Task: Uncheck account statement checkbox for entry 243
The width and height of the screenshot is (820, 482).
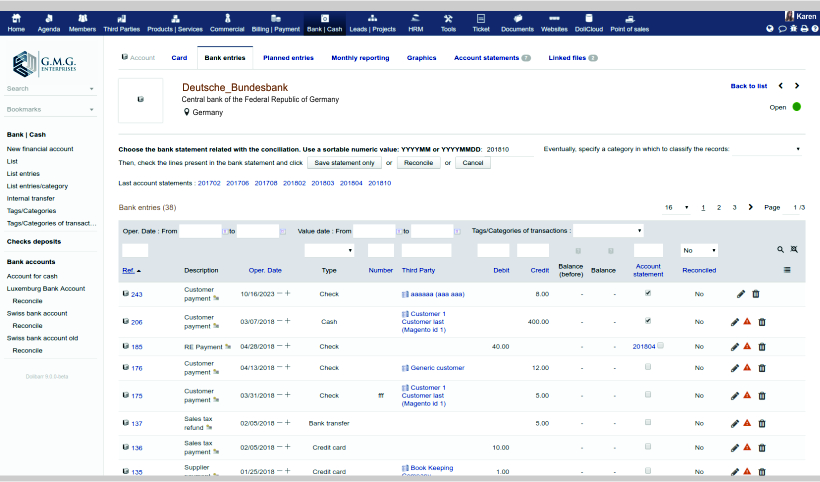Action: click(648, 294)
